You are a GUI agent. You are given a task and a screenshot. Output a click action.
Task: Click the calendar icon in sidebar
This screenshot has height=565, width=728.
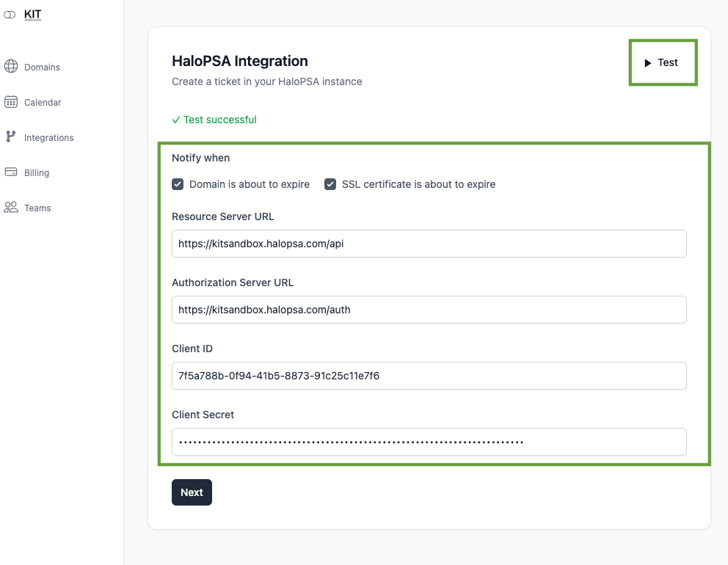(11, 102)
